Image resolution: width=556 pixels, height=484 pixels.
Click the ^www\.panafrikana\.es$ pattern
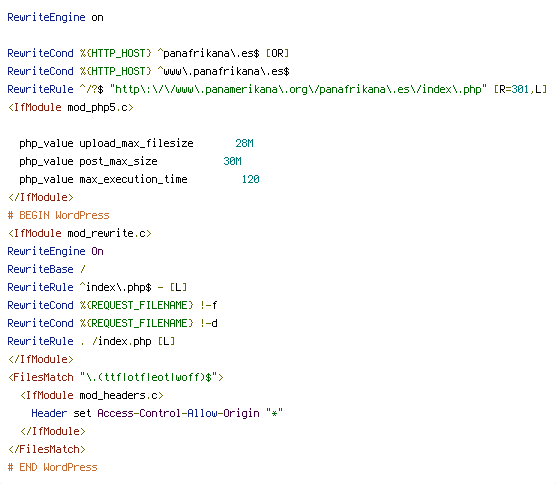click(x=223, y=71)
